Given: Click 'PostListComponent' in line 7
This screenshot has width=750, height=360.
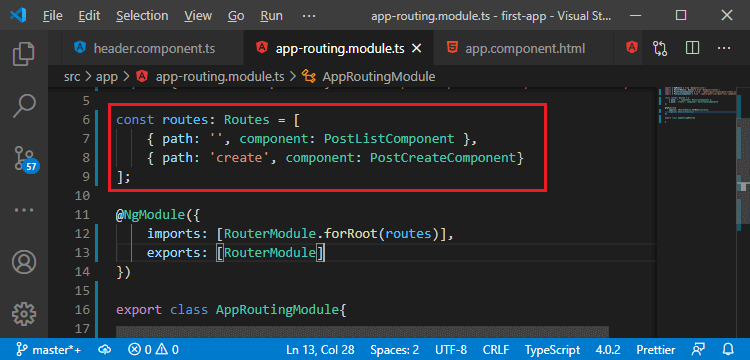Looking at the screenshot, I should (389, 139).
